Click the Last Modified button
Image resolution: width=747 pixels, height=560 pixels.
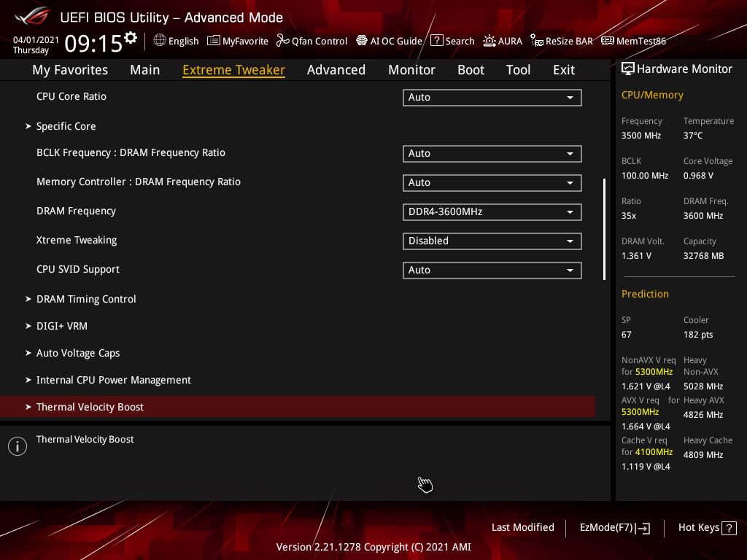point(522,528)
